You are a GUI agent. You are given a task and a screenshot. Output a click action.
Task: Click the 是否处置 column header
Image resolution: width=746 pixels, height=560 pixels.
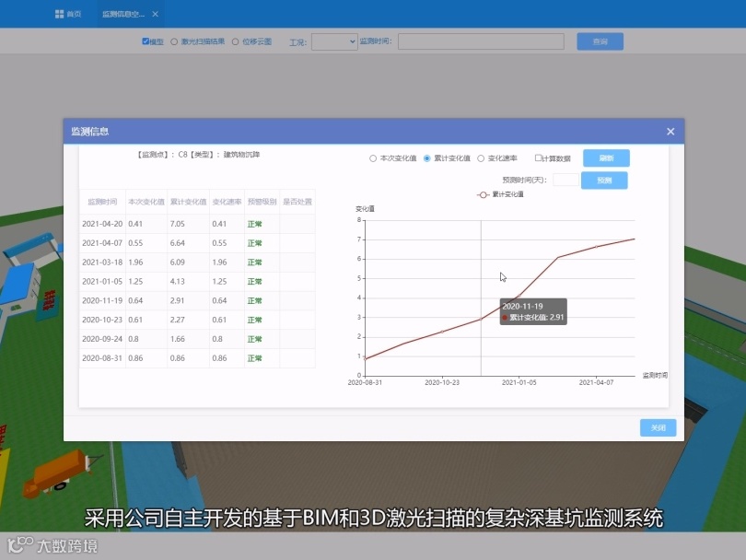pos(297,202)
